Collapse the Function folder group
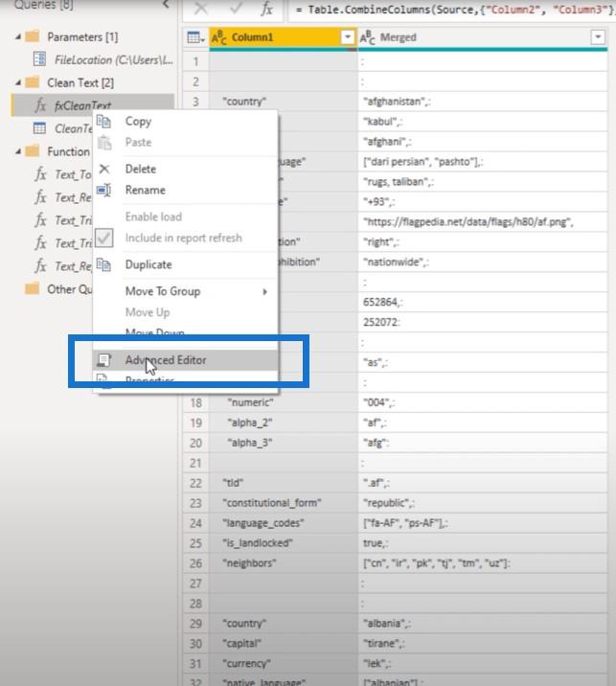Screen dimensions: 616x686 tap(18, 151)
